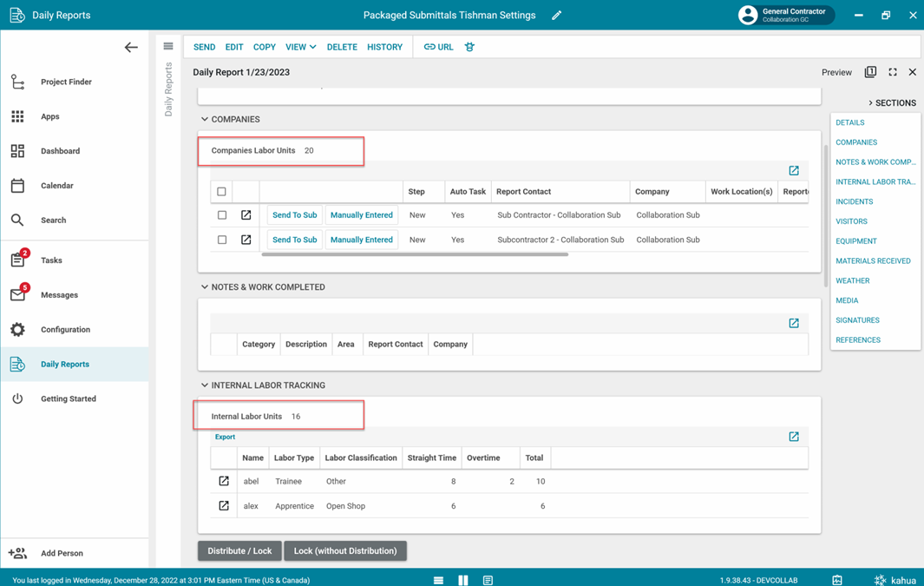
Task: Click the bug report icon in toolbar
Action: pos(469,47)
